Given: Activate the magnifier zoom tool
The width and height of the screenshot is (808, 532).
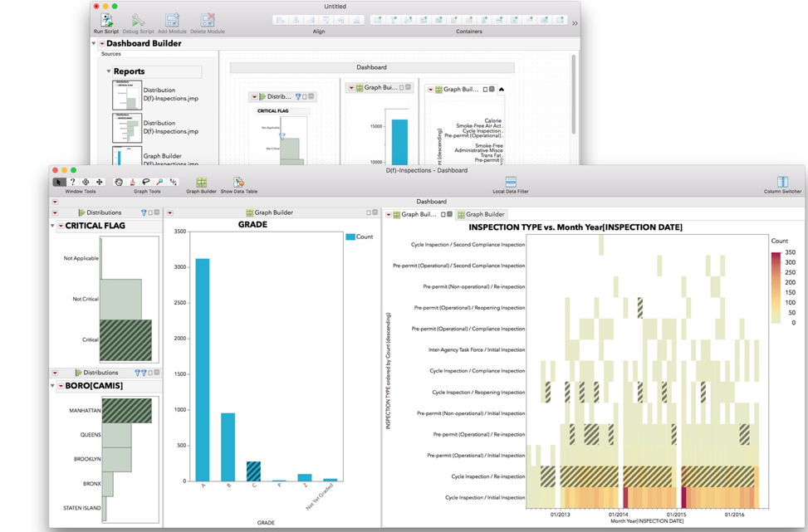Looking at the screenshot, I should click(159, 183).
